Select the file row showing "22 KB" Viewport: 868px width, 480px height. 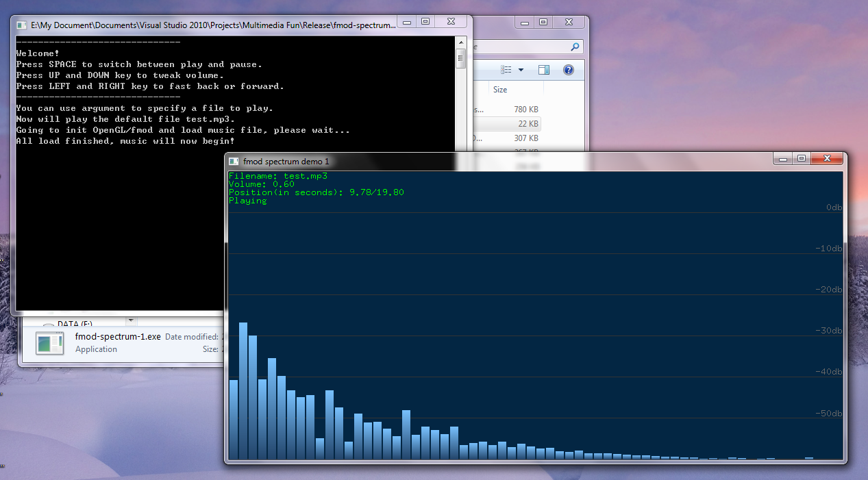pyautogui.click(x=507, y=124)
